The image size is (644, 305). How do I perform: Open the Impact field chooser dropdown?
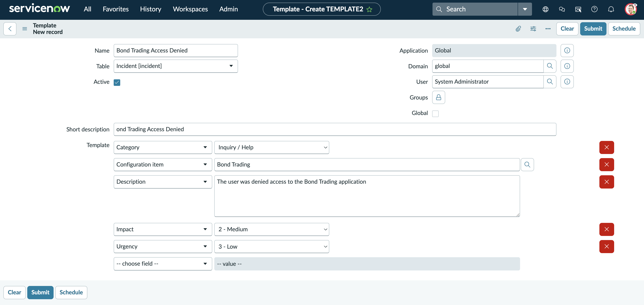point(163,229)
